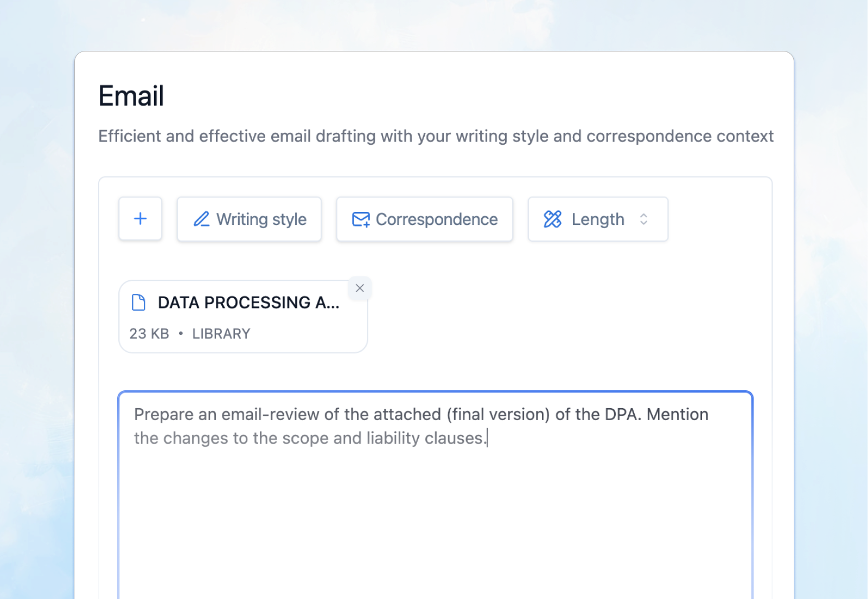Image resolution: width=868 pixels, height=599 pixels.
Task: Click the pencil icon on Writing style
Action: pos(201,219)
